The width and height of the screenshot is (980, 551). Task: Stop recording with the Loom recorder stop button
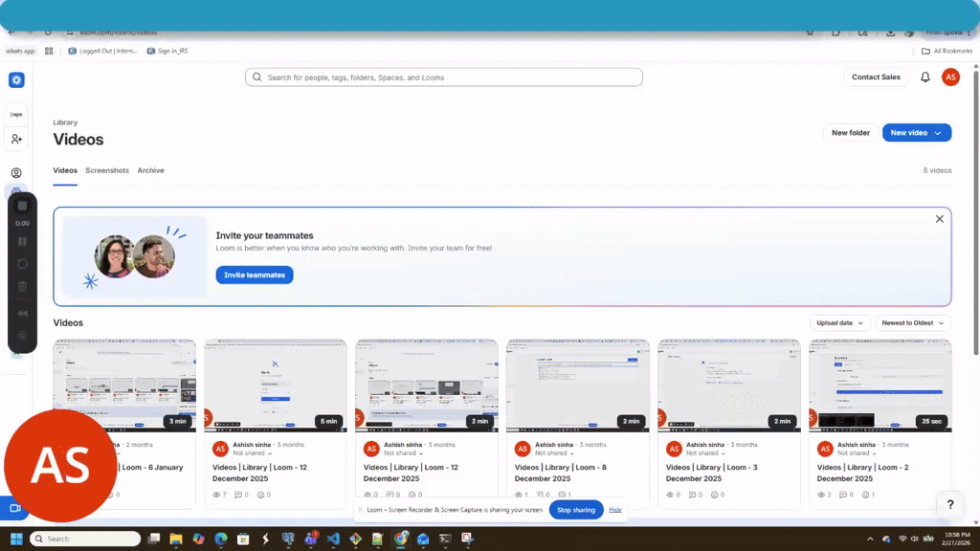[23, 207]
